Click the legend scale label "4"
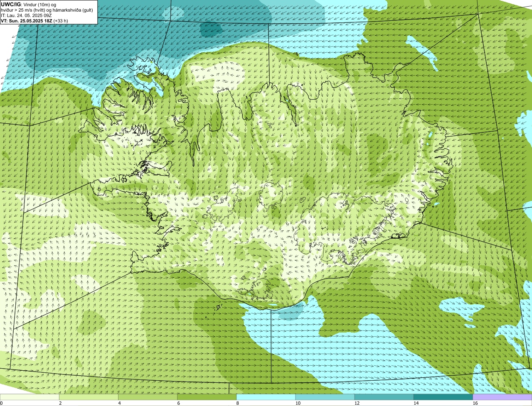The height and width of the screenshot is (406, 532). [119, 403]
